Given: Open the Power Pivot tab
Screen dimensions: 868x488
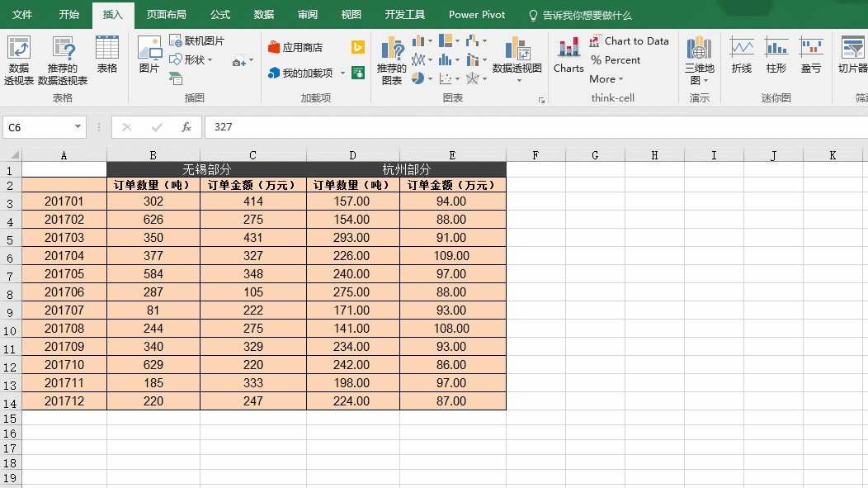Looking at the screenshot, I should [477, 15].
